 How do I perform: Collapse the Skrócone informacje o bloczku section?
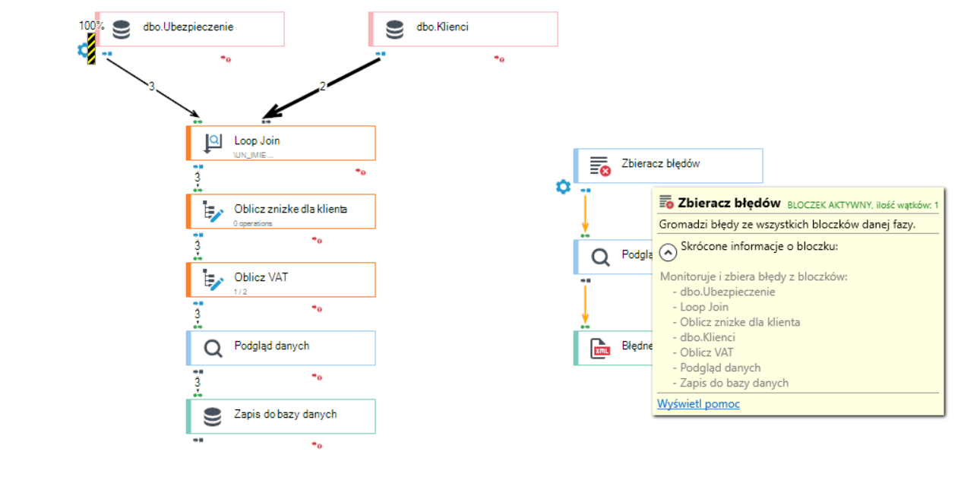tap(668, 251)
